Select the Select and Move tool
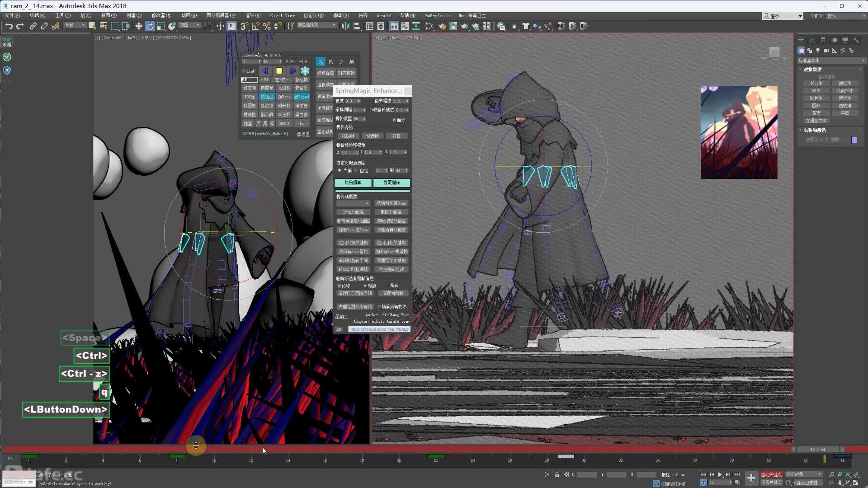The width and height of the screenshot is (868, 488). (139, 26)
